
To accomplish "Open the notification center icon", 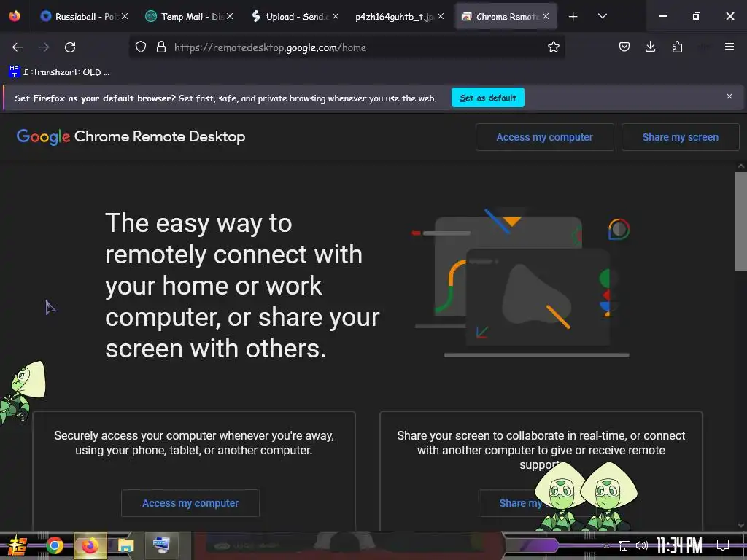I will tap(723, 545).
